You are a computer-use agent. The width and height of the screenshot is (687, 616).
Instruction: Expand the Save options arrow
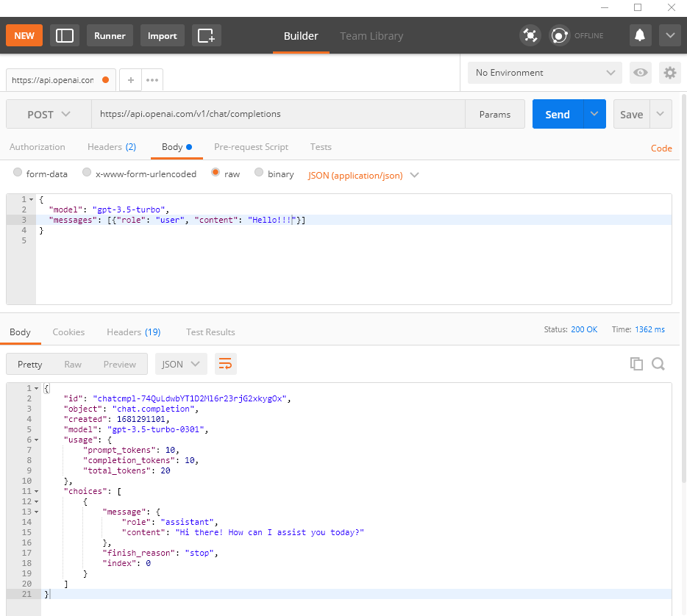[661, 114]
